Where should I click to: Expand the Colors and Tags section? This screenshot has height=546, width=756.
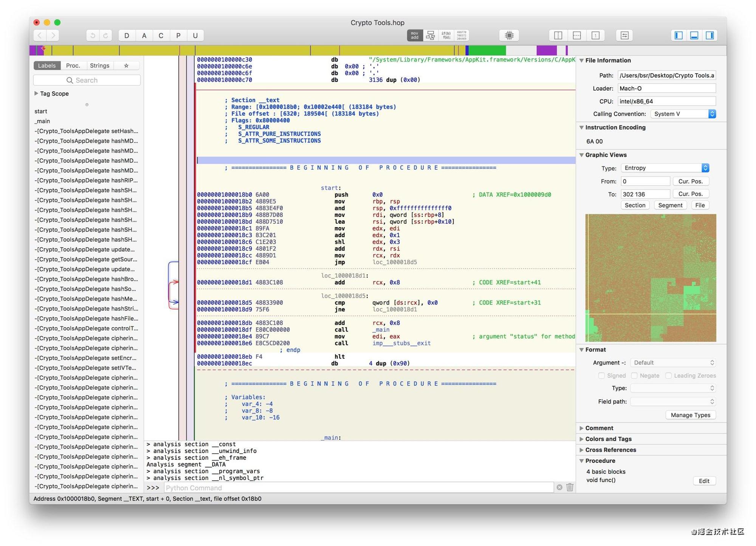pyautogui.click(x=582, y=439)
